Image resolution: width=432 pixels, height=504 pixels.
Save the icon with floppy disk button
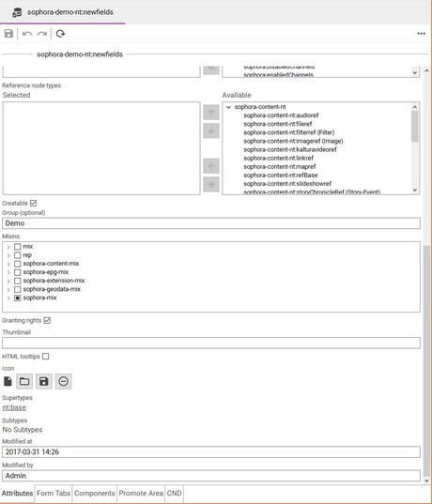click(44, 381)
